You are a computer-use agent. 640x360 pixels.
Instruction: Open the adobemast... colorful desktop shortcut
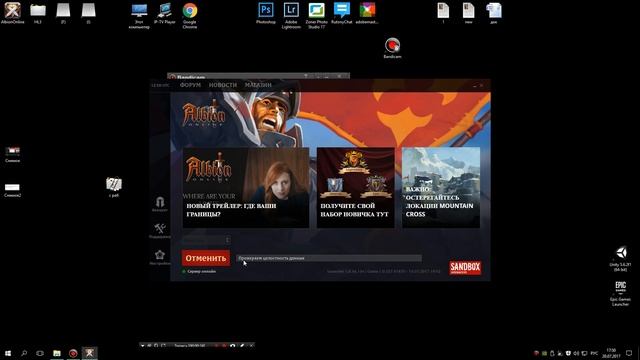367,13
